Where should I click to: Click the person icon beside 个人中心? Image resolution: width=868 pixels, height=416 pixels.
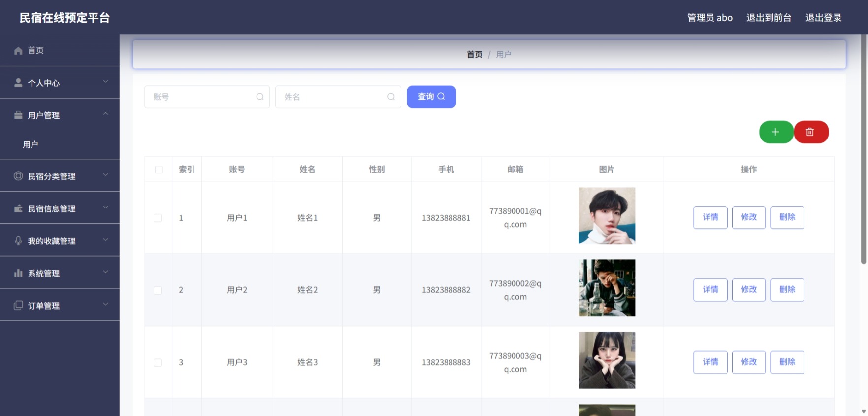pyautogui.click(x=18, y=83)
